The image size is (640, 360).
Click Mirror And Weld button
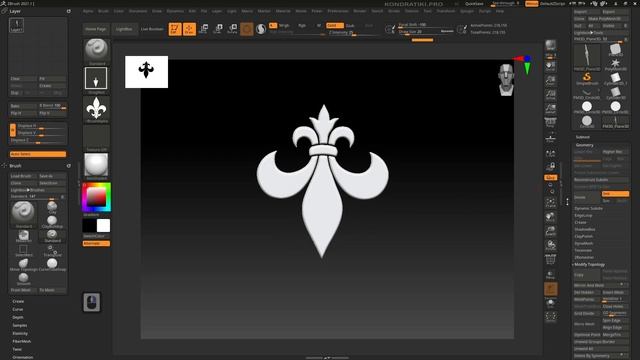pos(601,285)
